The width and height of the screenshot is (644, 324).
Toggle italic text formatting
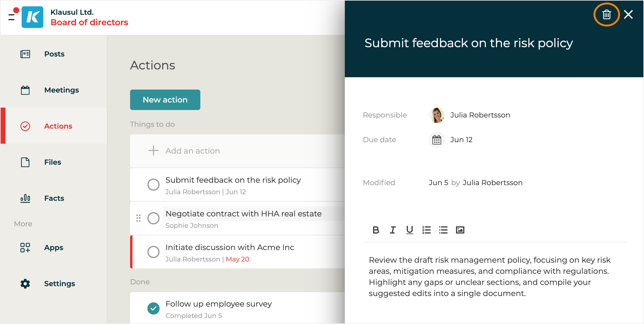(x=393, y=230)
